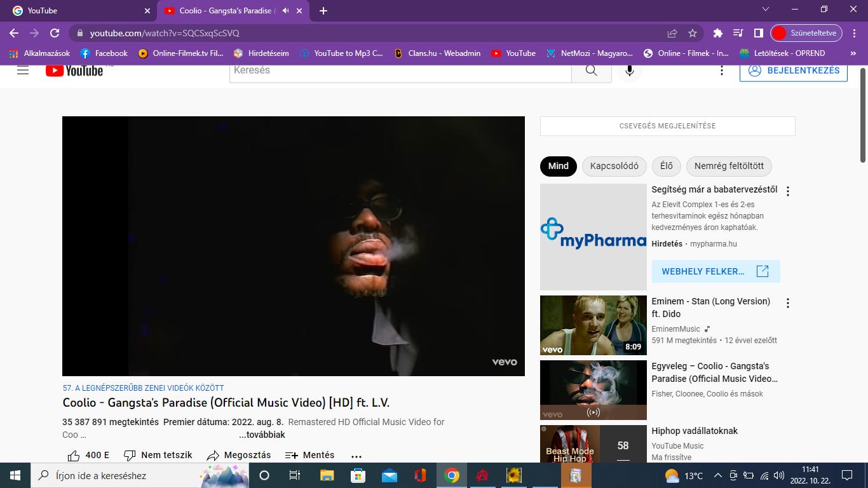This screenshot has height=488, width=868.
Task: Switch to the first YouTube tab
Action: pyautogui.click(x=76, y=11)
